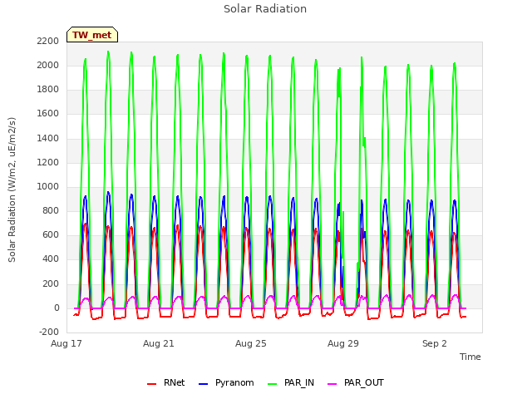The width and height of the screenshot is (532, 399).
Task: Click the Aug 25 x-axis label
Action: tap(251, 343)
